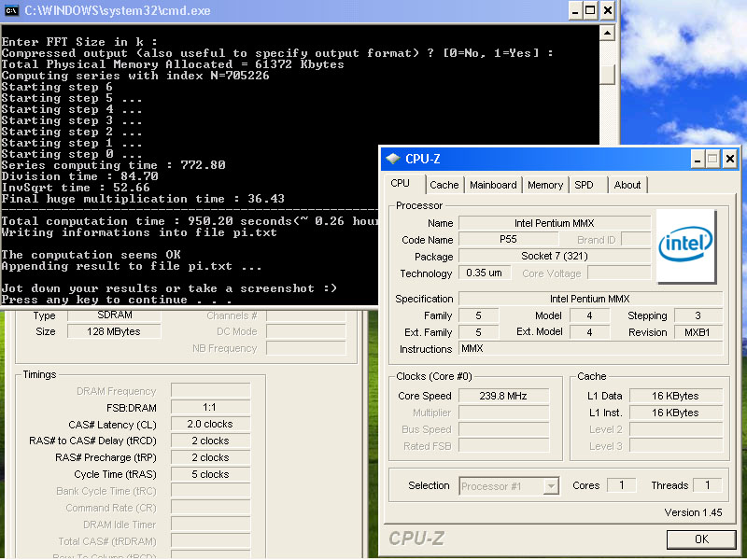Click the Specification field Intel Pentium MMX
The width and height of the screenshot is (747, 560).
click(x=590, y=299)
